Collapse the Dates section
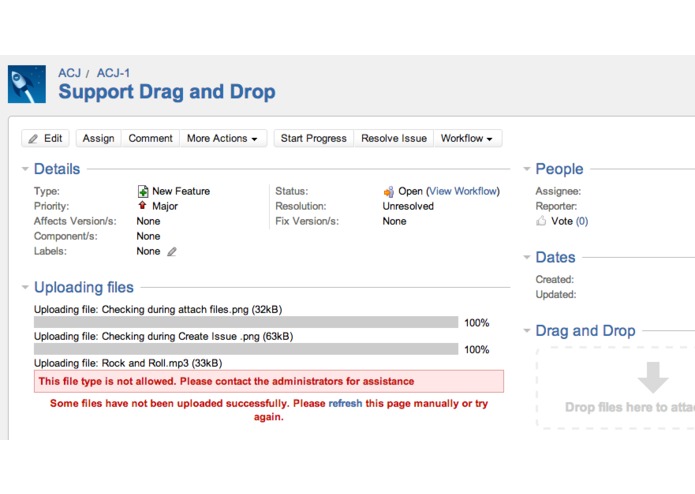The image size is (695, 494). tap(527, 257)
